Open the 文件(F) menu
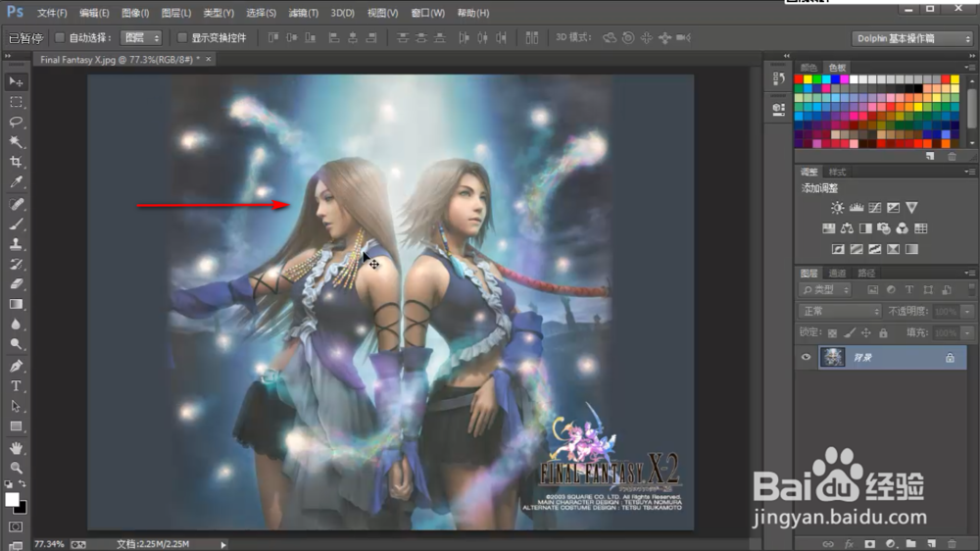Screen dimensions: 980x551 [52, 13]
